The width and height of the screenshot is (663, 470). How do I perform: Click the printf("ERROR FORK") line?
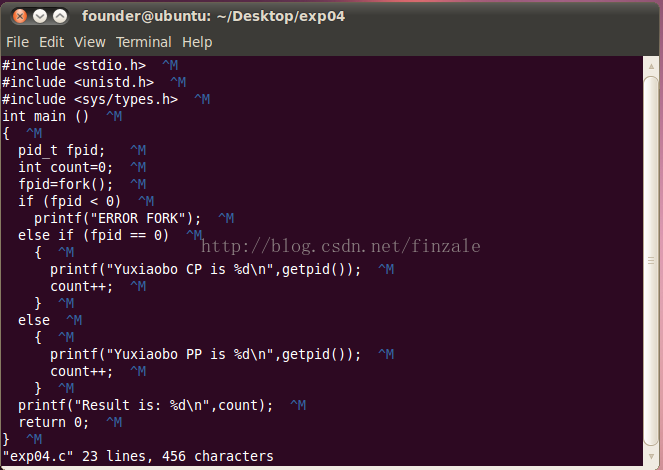(118, 219)
